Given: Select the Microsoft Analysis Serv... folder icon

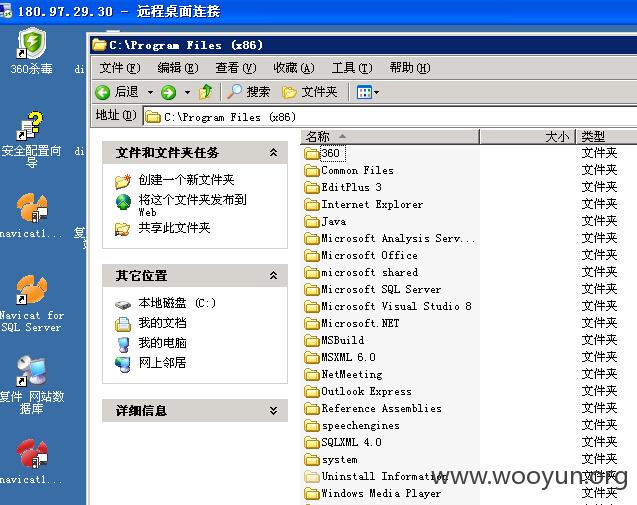Looking at the screenshot, I should (x=312, y=239).
